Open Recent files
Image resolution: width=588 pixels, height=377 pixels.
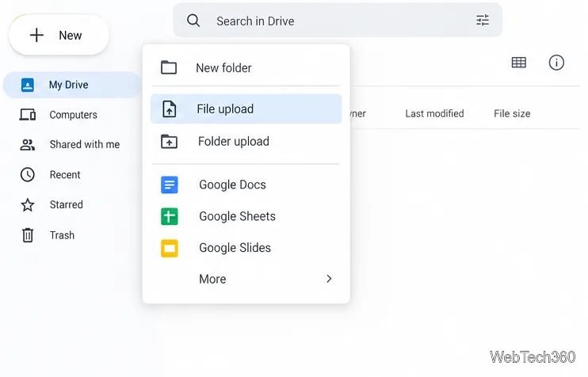72,174
